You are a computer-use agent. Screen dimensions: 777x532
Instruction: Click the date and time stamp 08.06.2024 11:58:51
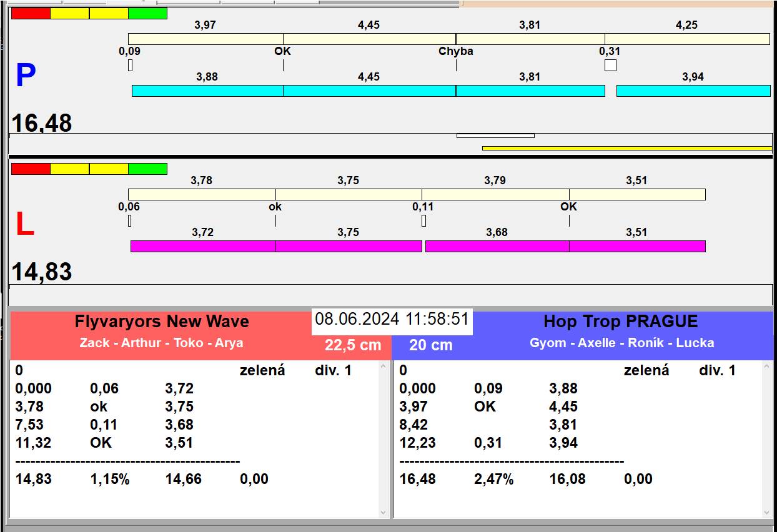[x=392, y=320]
